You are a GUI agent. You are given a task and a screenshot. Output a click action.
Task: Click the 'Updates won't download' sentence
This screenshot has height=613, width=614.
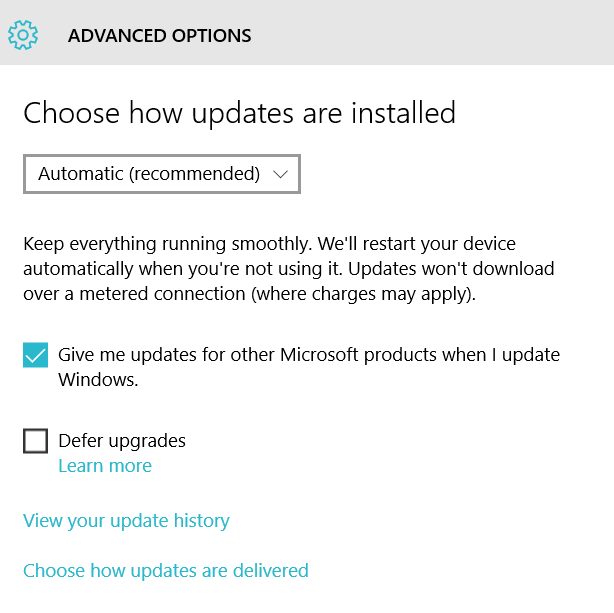tap(451, 269)
